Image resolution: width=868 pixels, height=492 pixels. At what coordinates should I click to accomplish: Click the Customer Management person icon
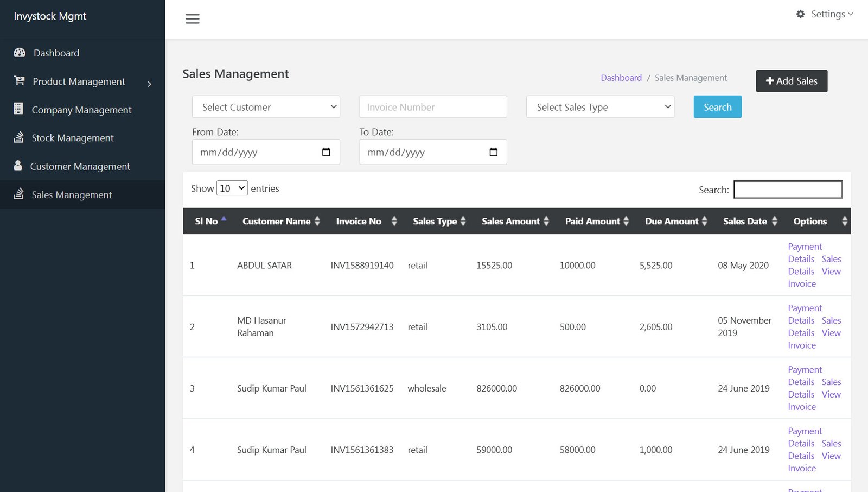18,165
